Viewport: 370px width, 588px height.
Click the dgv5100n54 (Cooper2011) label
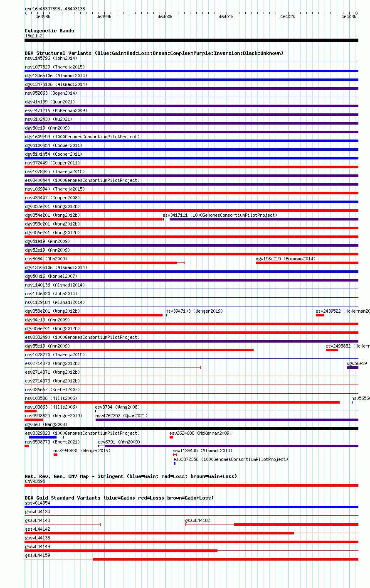pyautogui.click(x=54, y=145)
